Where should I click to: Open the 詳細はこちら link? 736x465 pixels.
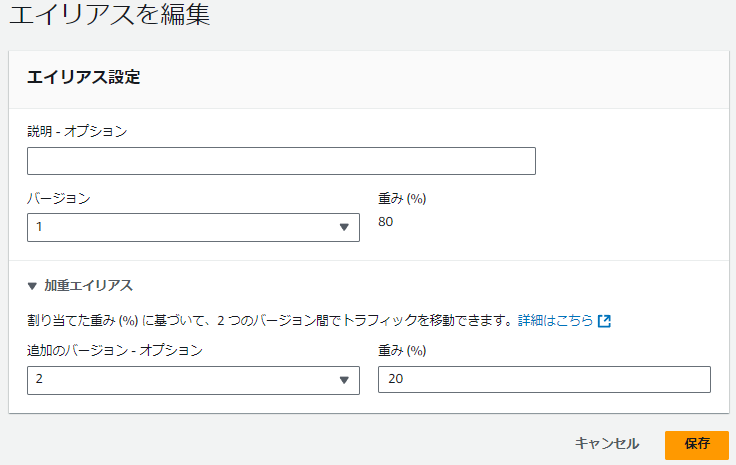click(555, 320)
